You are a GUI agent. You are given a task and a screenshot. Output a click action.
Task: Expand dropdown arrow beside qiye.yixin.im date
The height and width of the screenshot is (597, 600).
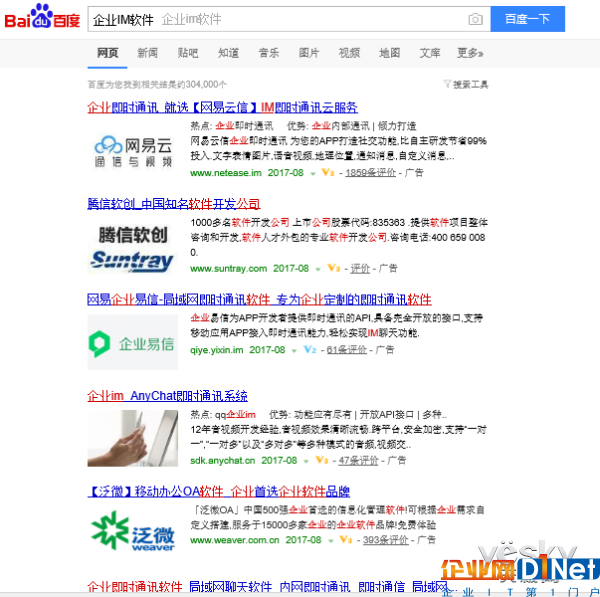click(294, 351)
